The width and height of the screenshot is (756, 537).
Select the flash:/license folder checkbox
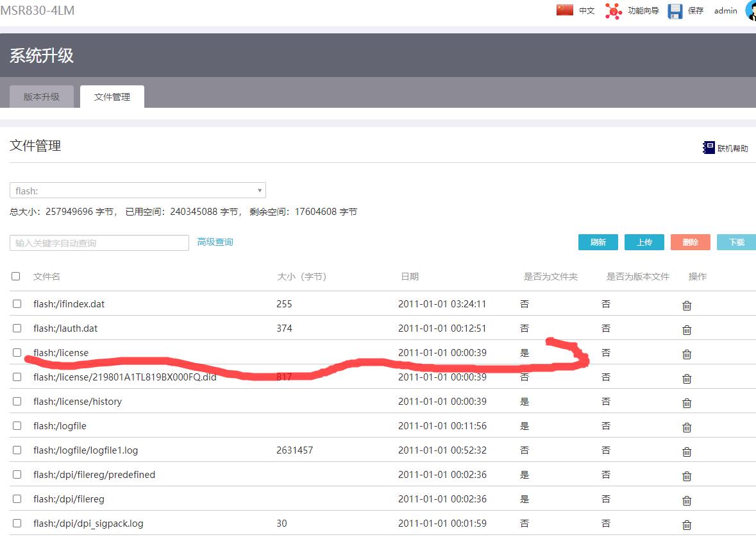(x=17, y=352)
